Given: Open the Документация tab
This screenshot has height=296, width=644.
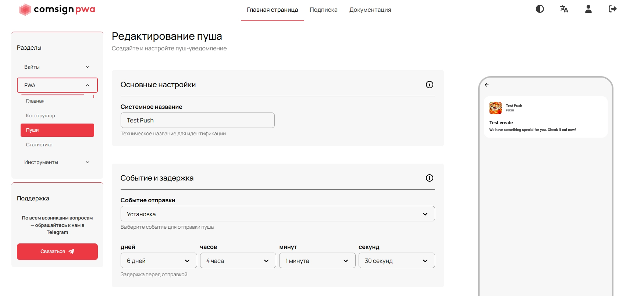Looking at the screenshot, I should 370,10.
